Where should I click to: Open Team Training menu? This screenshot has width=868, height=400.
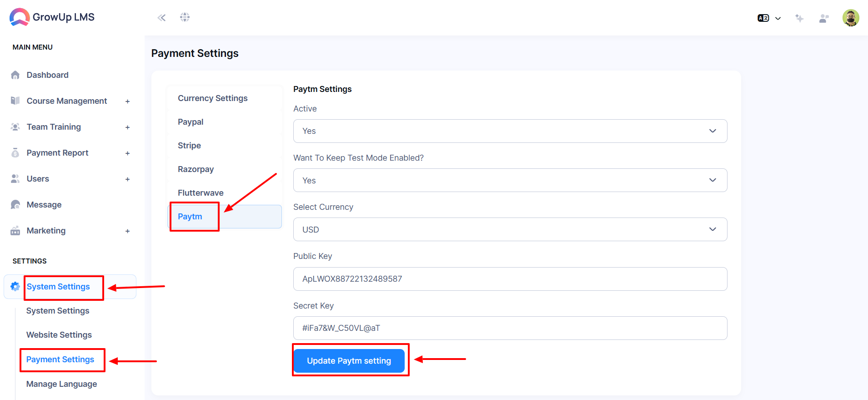(x=54, y=127)
